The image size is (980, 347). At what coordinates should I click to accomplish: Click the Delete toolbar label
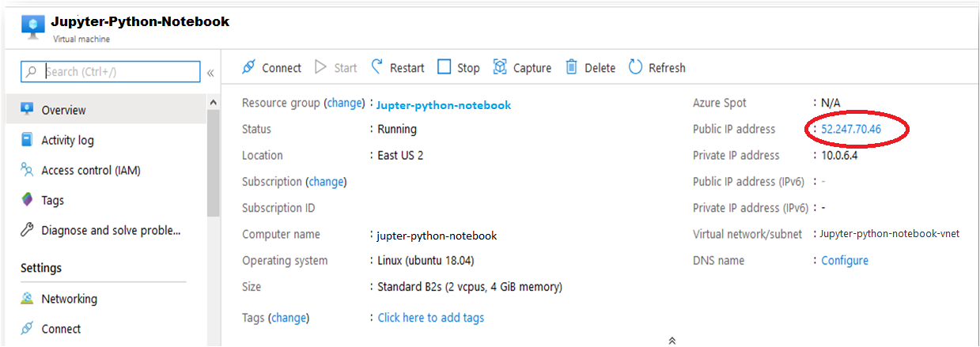tap(600, 68)
